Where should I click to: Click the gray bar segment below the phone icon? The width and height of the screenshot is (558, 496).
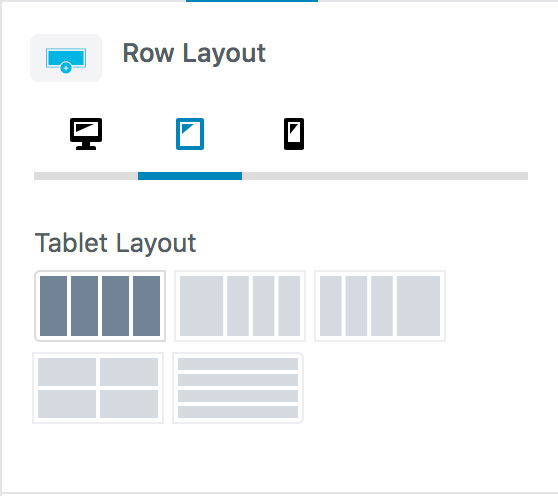point(294,176)
